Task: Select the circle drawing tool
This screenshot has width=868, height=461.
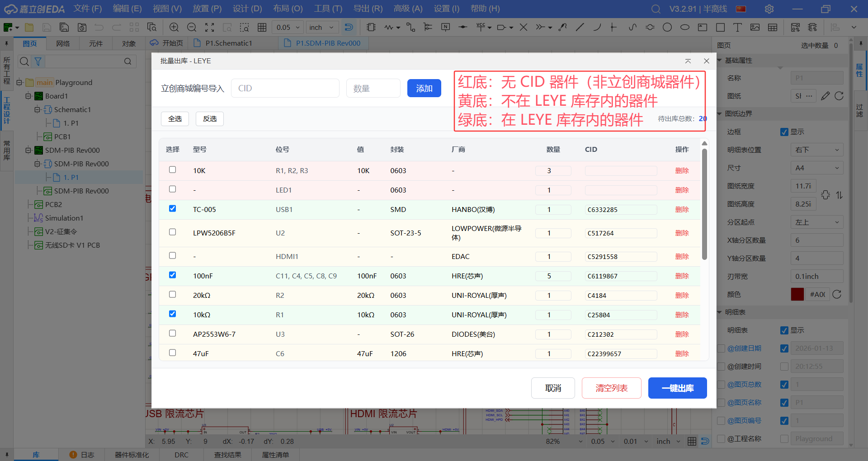Action: pyautogui.click(x=667, y=28)
